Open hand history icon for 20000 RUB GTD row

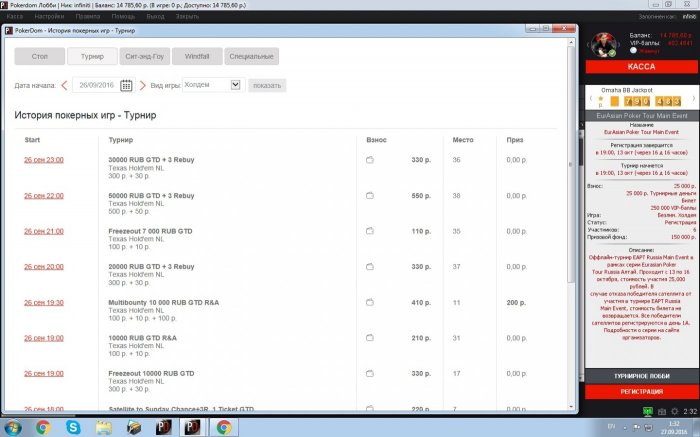(x=370, y=266)
